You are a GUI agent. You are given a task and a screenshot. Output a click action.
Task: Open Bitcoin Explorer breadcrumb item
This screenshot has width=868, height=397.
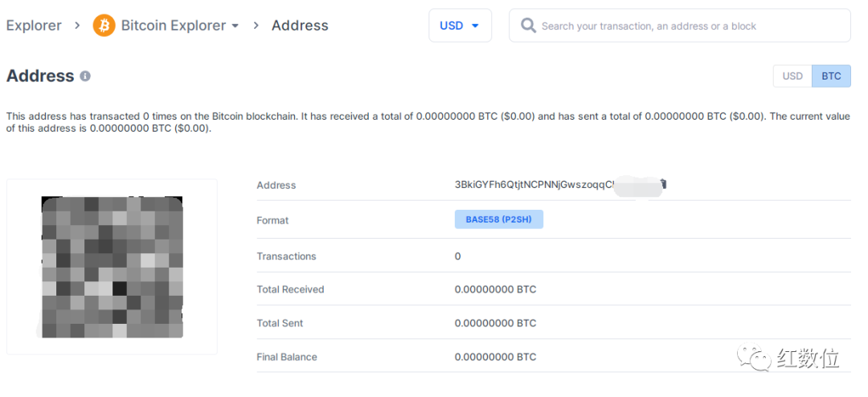coord(174,26)
